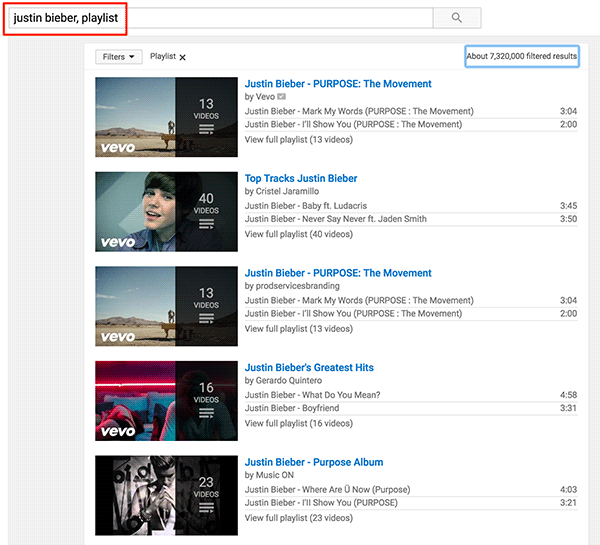Click View full playlist (23 videos)
The width and height of the screenshot is (600, 545).
[298, 518]
